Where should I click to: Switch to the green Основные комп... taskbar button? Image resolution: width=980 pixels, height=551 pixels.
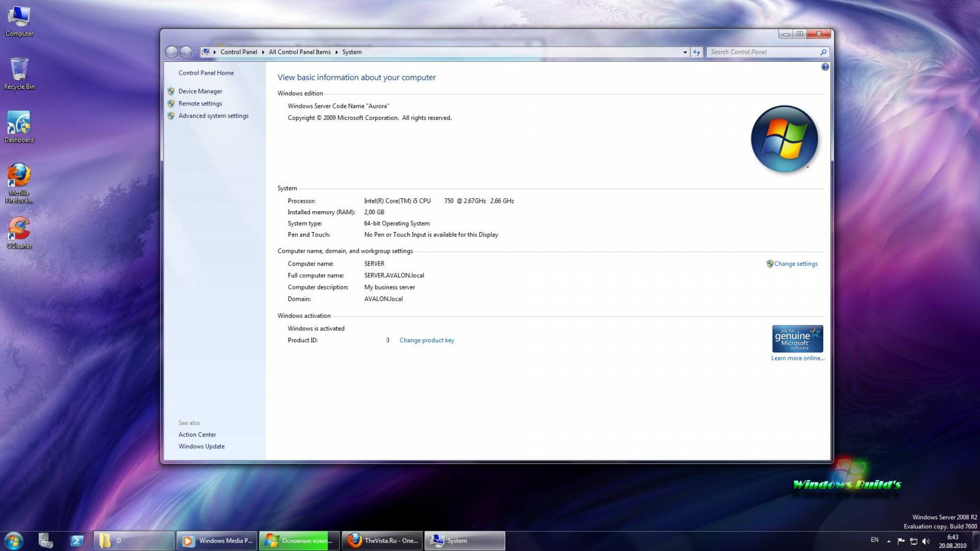pyautogui.click(x=300, y=541)
